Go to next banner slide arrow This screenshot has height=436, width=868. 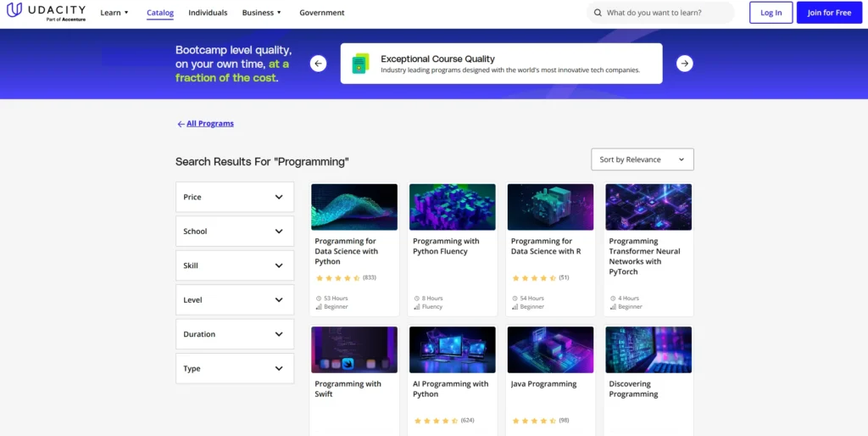tap(685, 64)
